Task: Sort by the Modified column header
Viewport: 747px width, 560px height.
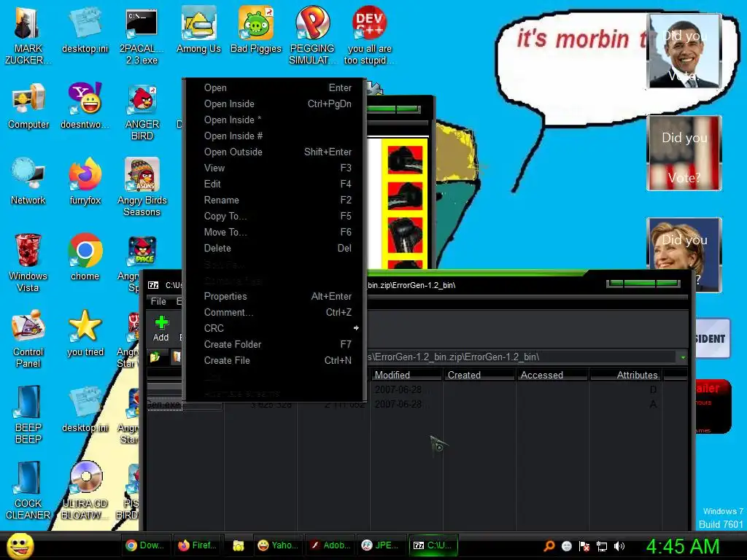Action: (406, 375)
